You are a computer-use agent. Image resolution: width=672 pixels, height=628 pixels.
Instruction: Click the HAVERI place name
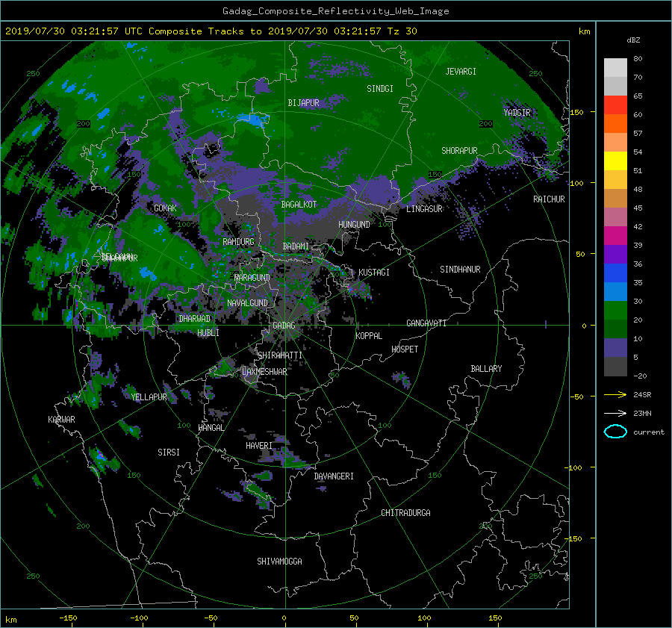tap(259, 446)
